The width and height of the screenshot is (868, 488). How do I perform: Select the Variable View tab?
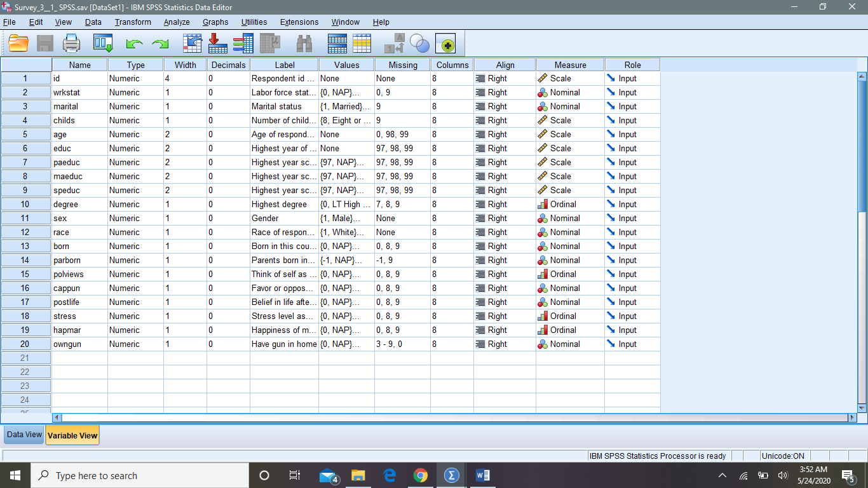click(72, 435)
